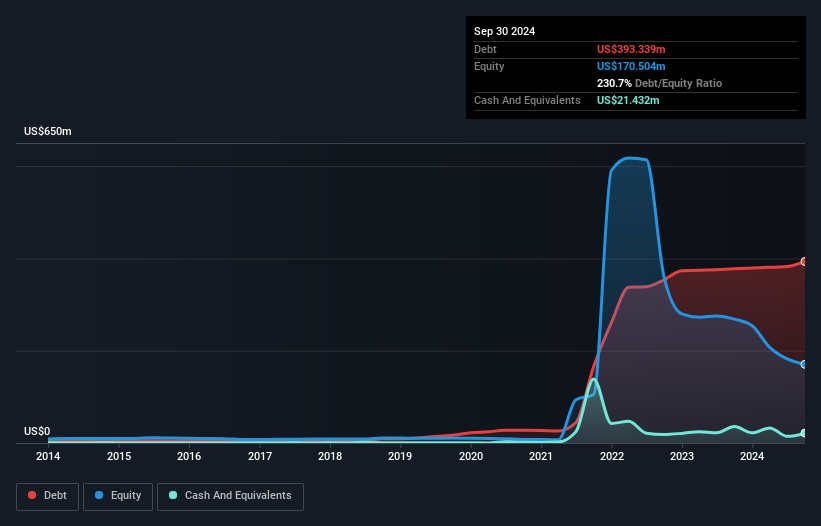Image resolution: width=821 pixels, height=526 pixels.
Task: Click the Debt value US$393.339m
Action: point(631,49)
